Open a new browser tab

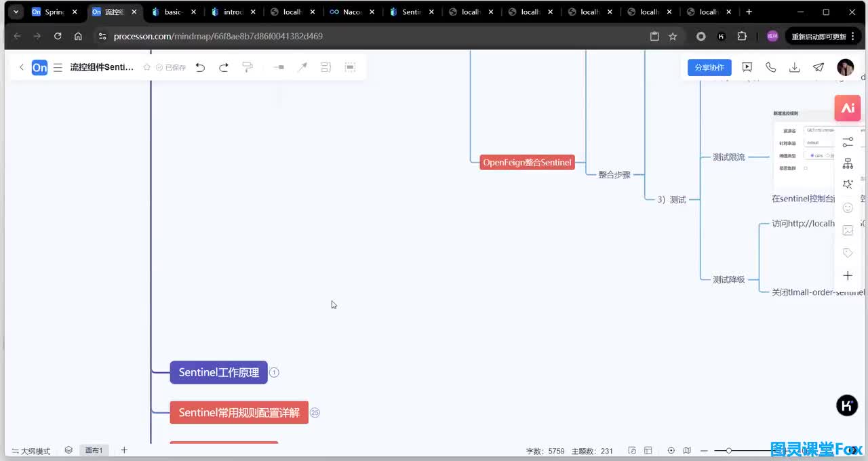pos(749,12)
